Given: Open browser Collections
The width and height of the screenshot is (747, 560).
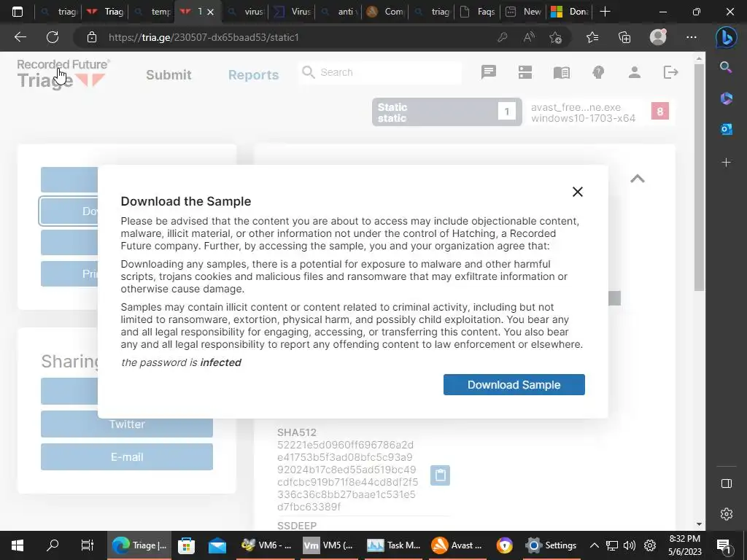Looking at the screenshot, I should (624, 37).
